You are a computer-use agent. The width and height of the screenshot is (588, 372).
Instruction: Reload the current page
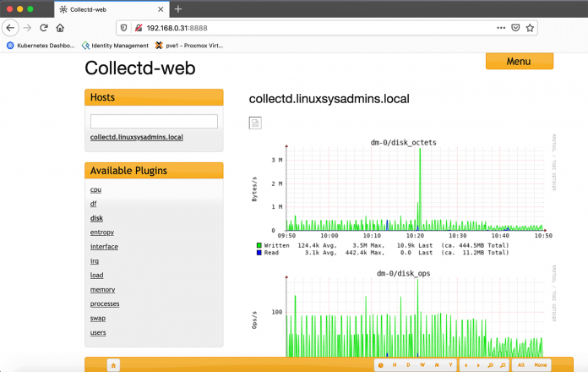coord(43,28)
